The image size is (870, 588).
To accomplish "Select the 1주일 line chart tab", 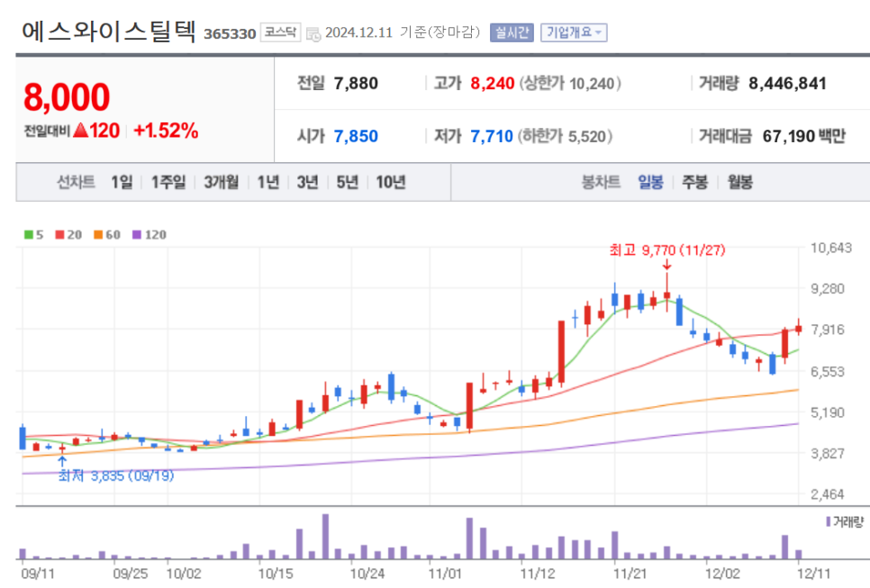I will [168, 182].
